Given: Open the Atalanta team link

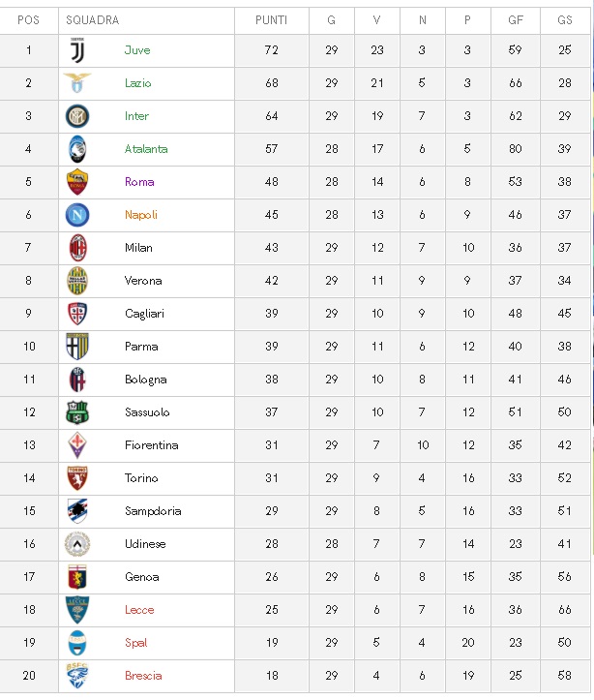Looking at the screenshot, I should pos(146,149).
